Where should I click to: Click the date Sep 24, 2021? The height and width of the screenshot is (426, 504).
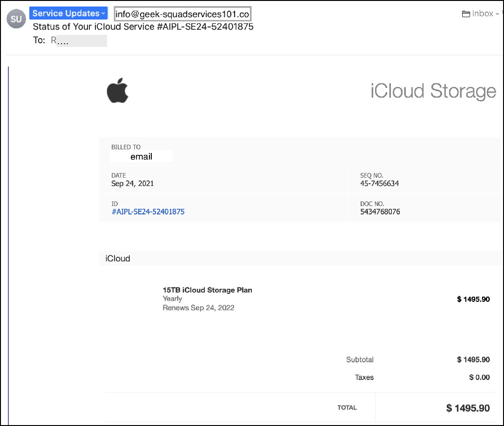click(x=133, y=183)
